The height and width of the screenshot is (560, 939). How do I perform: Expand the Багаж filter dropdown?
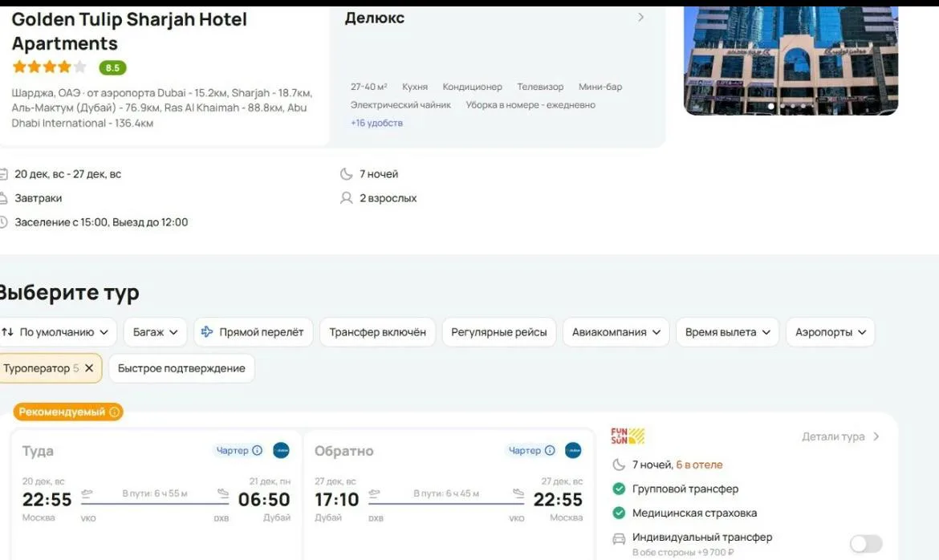pyautogui.click(x=155, y=332)
